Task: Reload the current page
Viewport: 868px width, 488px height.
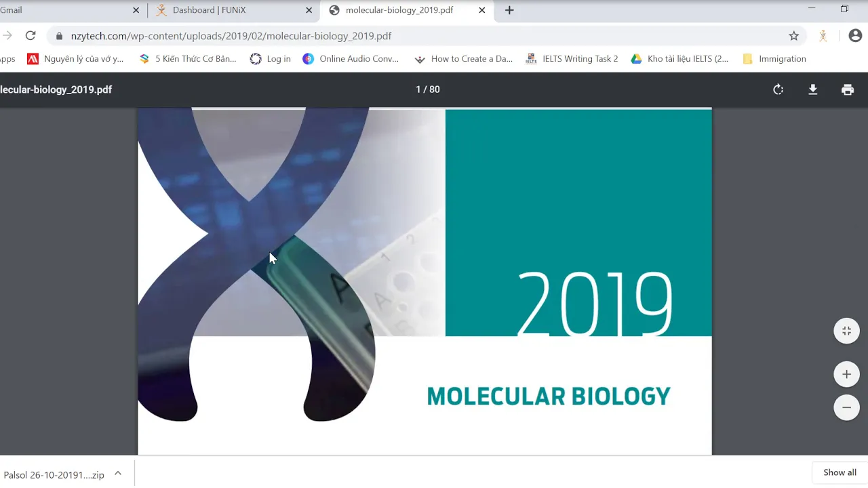Action: [x=31, y=36]
